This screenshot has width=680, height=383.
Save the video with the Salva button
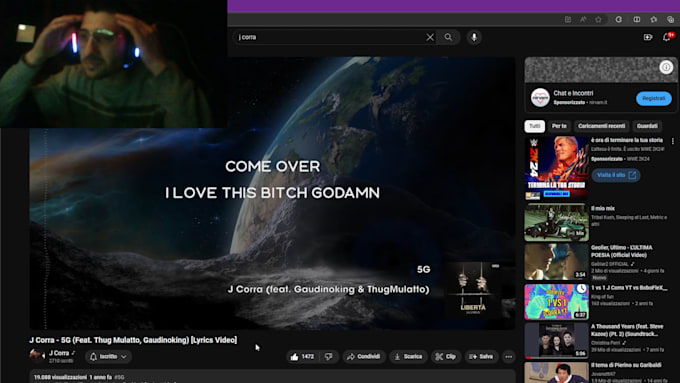coord(481,357)
